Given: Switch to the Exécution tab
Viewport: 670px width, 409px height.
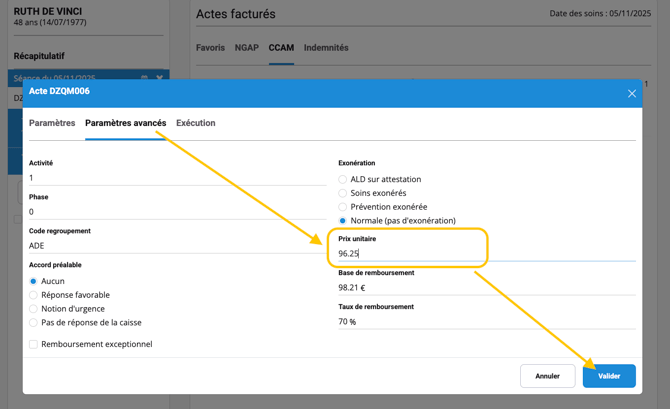Looking at the screenshot, I should (x=195, y=123).
